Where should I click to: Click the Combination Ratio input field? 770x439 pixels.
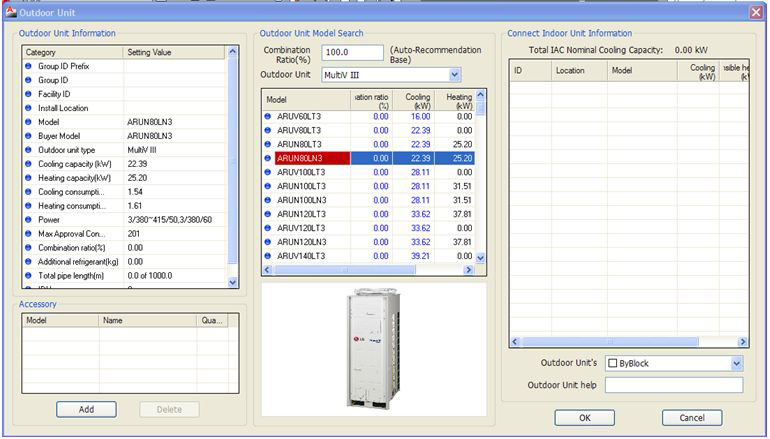354,53
